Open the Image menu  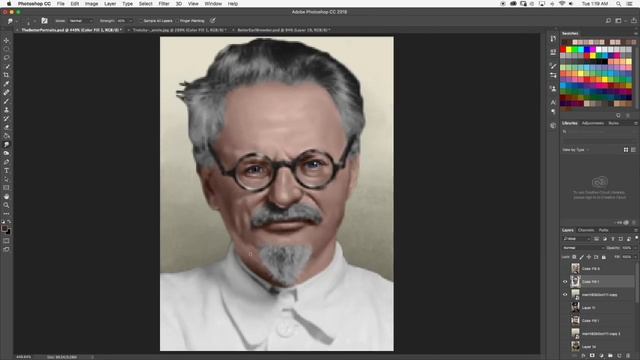coord(91,4)
